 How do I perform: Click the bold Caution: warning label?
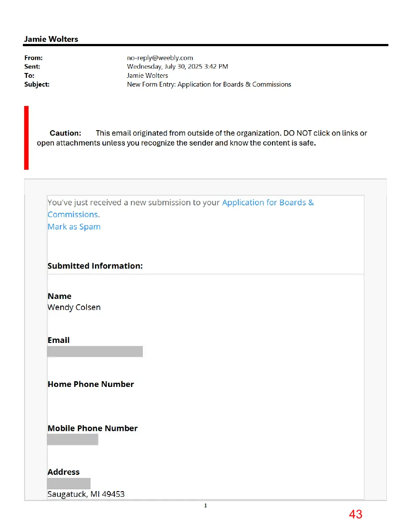pyautogui.click(x=65, y=133)
